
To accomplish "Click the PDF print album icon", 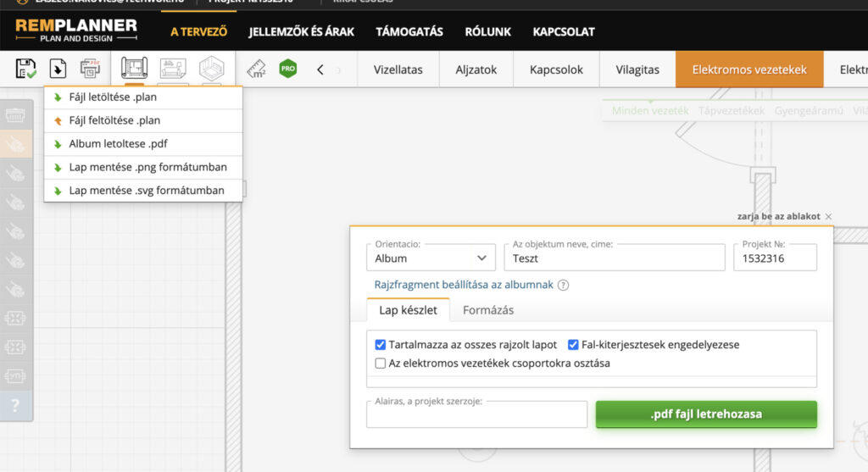I will 90,69.
